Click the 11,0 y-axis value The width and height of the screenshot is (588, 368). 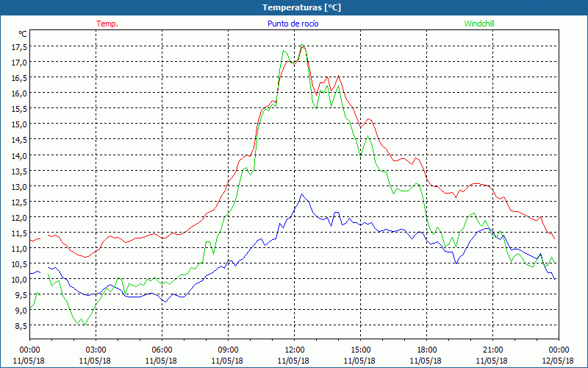20,248
